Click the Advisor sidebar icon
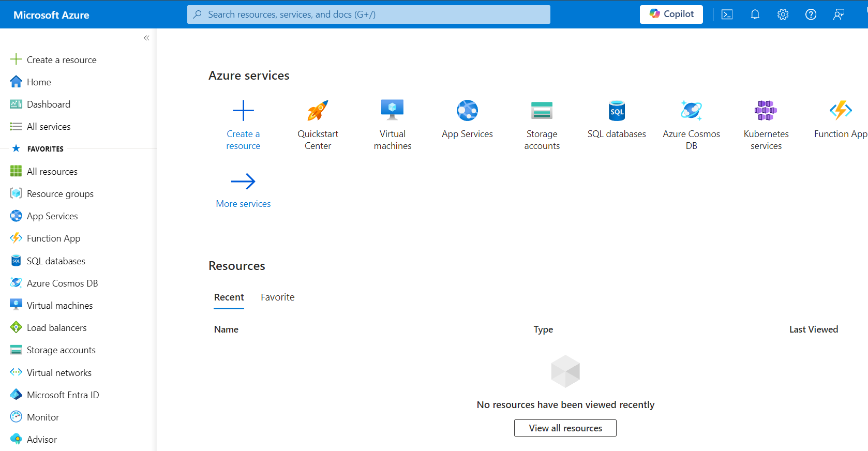The height and width of the screenshot is (451, 868). [16, 439]
